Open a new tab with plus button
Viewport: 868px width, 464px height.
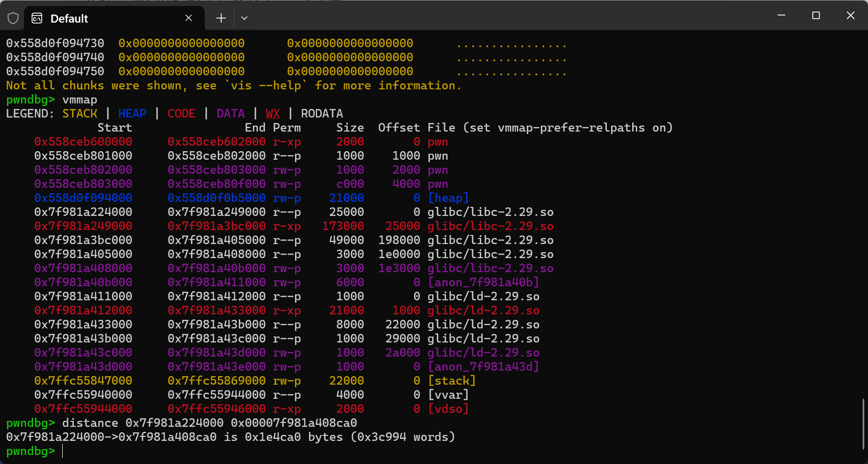221,18
